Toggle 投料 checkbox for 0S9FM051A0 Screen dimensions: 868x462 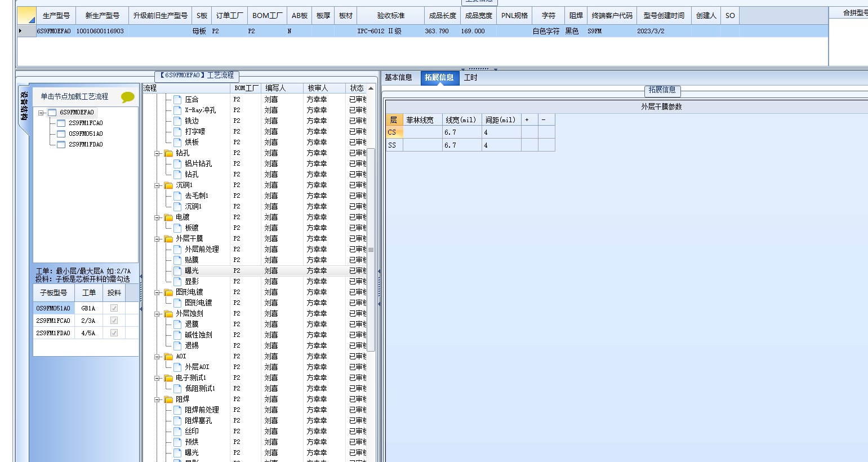[x=114, y=308]
